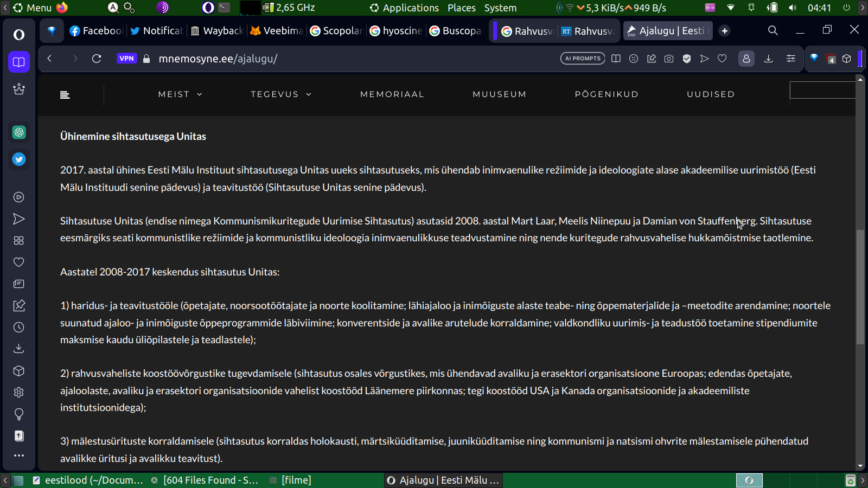Reload the current page
The width and height of the screenshot is (868, 488).
click(x=97, y=59)
